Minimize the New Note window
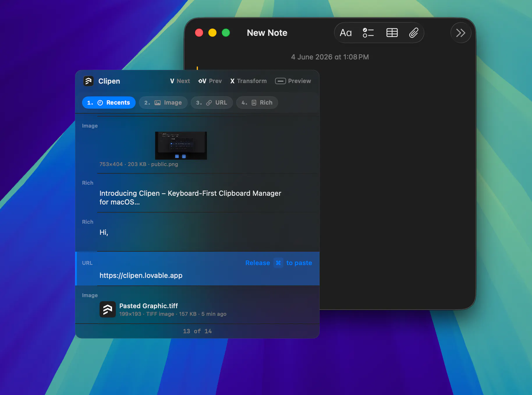532x395 pixels. click(212, 33)
